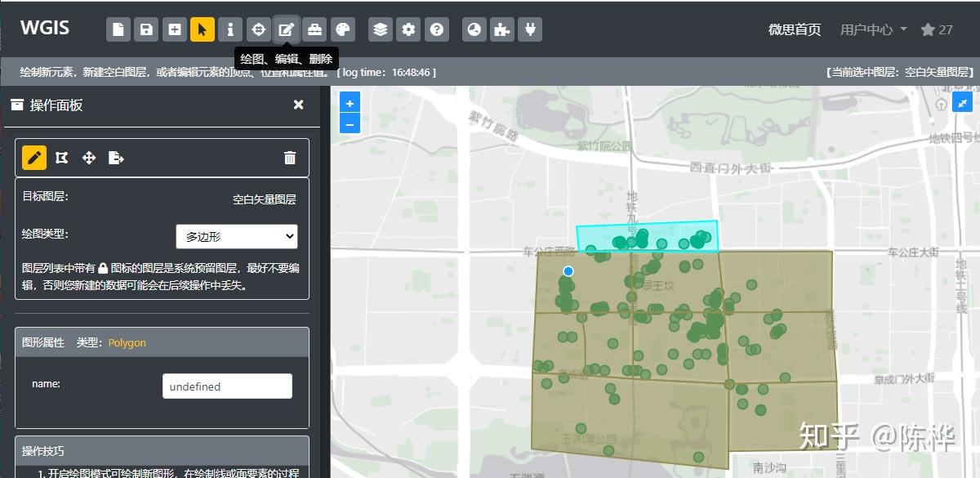Click the puzzle piece plugin icon
The height and width of the screenshot is (478, 980).
(x=502, y=29)
